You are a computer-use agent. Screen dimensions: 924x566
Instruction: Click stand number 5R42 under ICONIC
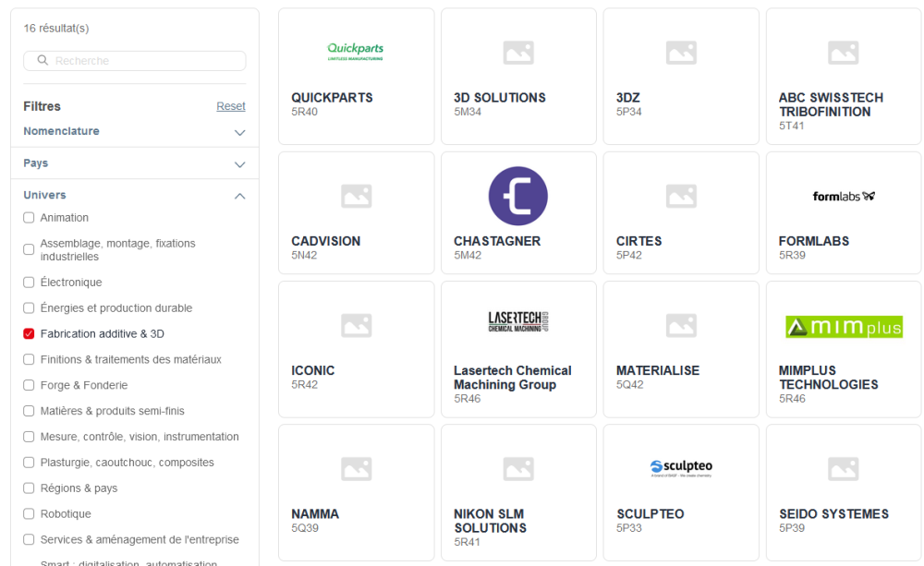(304, 385)
